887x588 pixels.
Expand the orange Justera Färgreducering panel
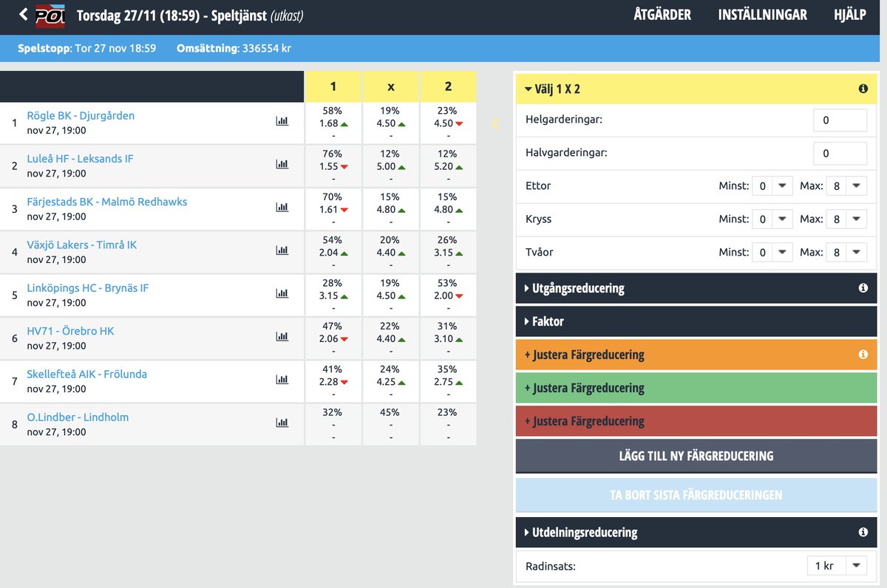tap(696, 355)
